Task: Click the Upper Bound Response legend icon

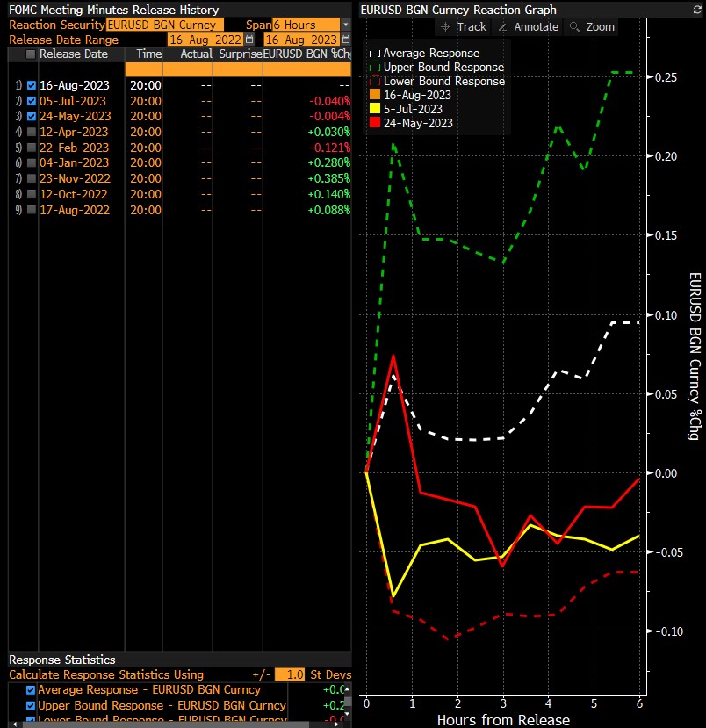Action: (x=375, y=68)
